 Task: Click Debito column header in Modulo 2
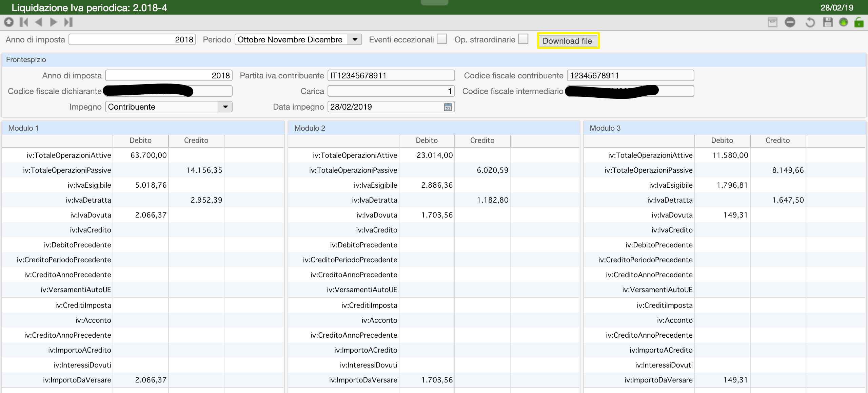(427, 141)
